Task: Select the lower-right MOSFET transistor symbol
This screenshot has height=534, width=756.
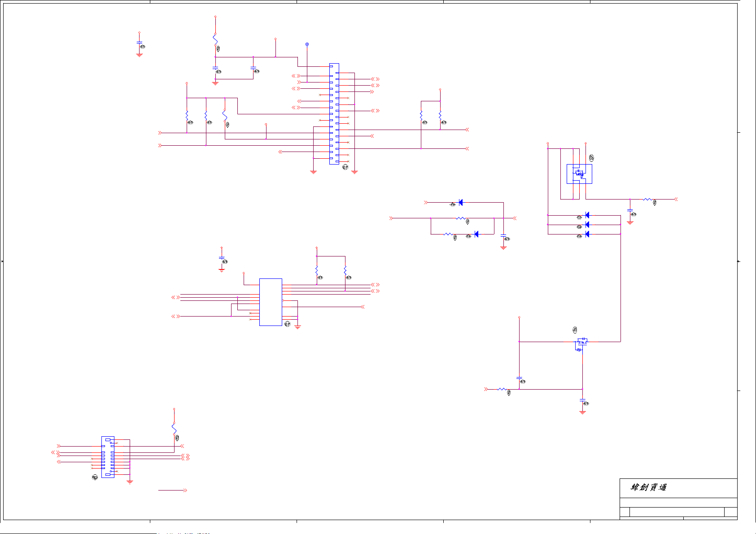Action: point(581,344)
